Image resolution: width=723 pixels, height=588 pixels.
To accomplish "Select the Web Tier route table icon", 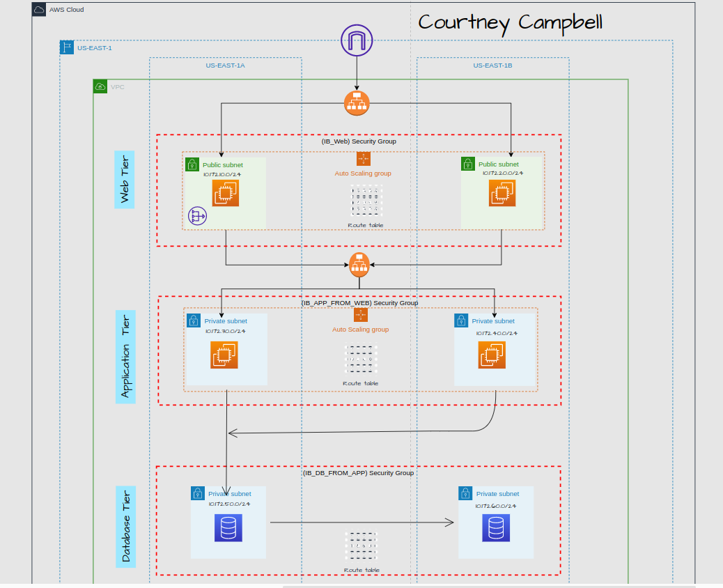I will tap(366, 201).
